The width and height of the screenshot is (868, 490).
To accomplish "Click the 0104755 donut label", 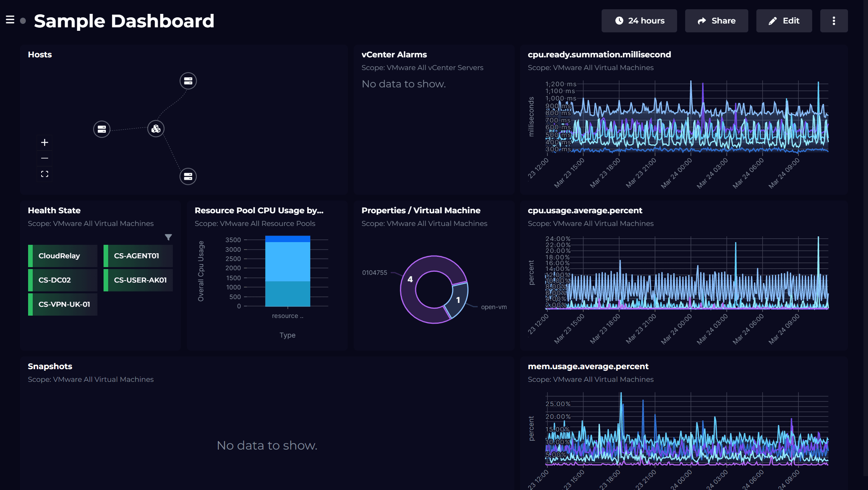I will [x=375, y=273].
